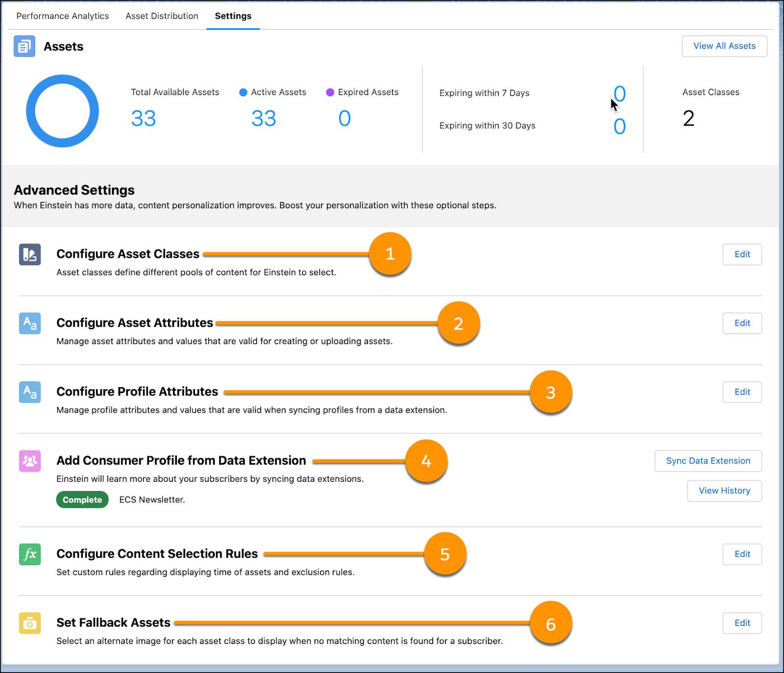This screenshot has width=784, height=673.
Task: Click the Advanced Settings heading
Action: point(74,190)
